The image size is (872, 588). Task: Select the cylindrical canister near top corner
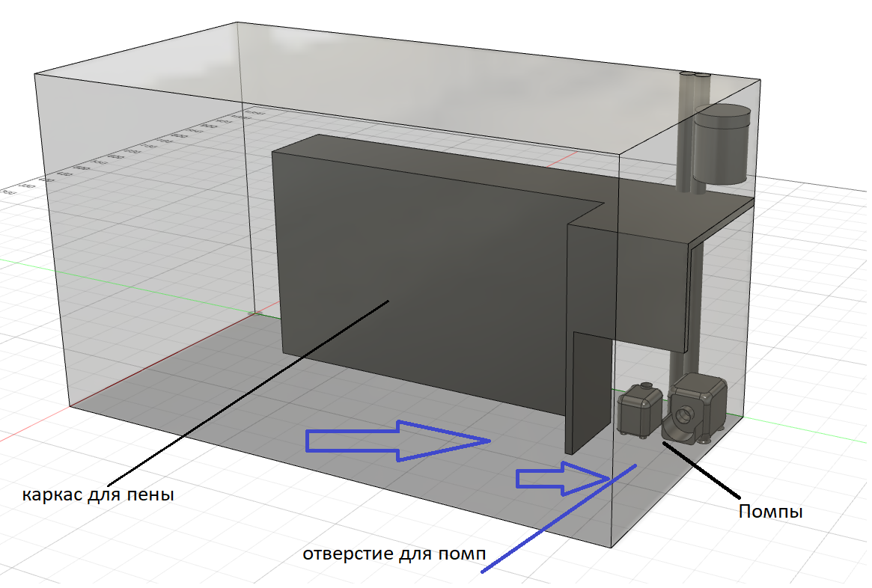(x=722, y=144)
